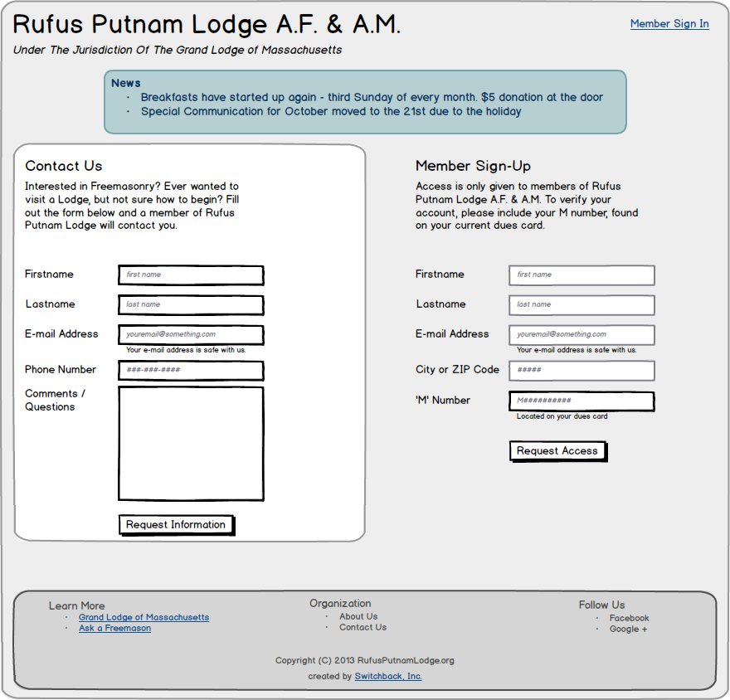The image size is (730, 700).
Task: Submit the Request Information button
Action: (x=176, y=525)
